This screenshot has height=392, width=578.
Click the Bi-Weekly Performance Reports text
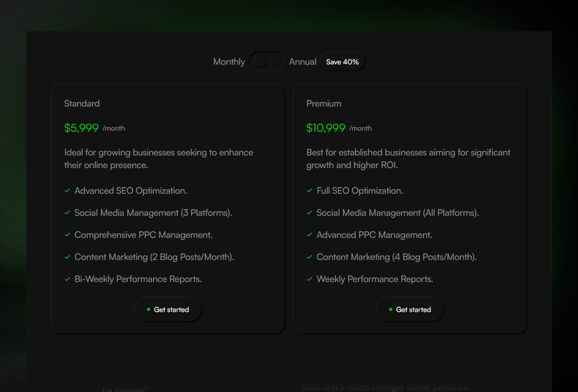point(138,279)
